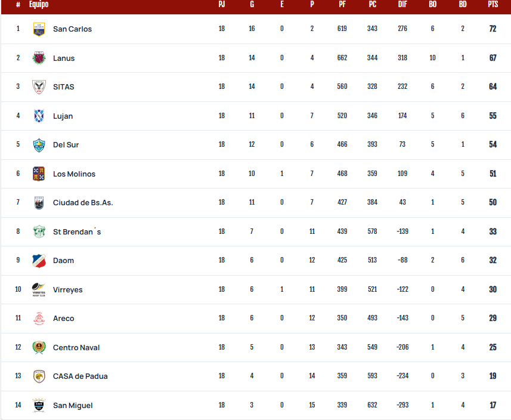Select the Equipo column header
511x420 pixels.
pos(39,4)
